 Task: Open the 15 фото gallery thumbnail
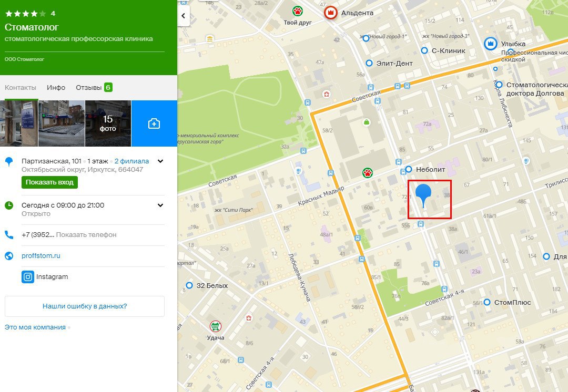tap(108, 123)
